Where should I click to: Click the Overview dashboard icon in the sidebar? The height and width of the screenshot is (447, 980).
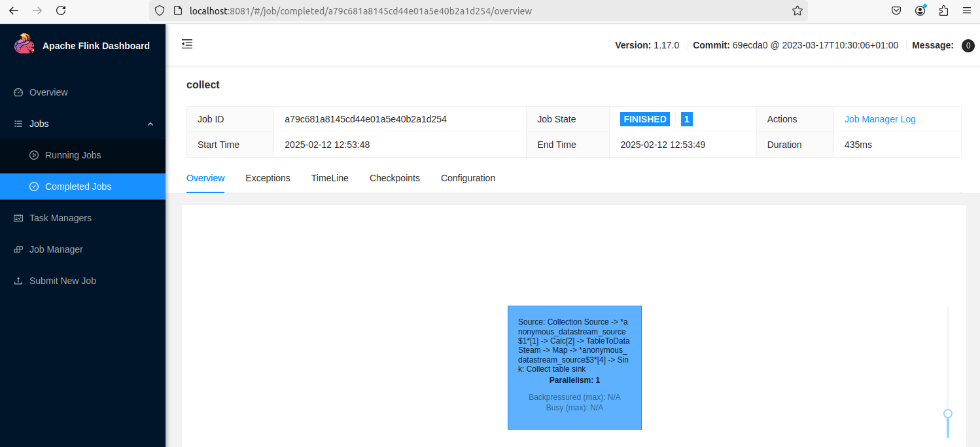point(18,92)
